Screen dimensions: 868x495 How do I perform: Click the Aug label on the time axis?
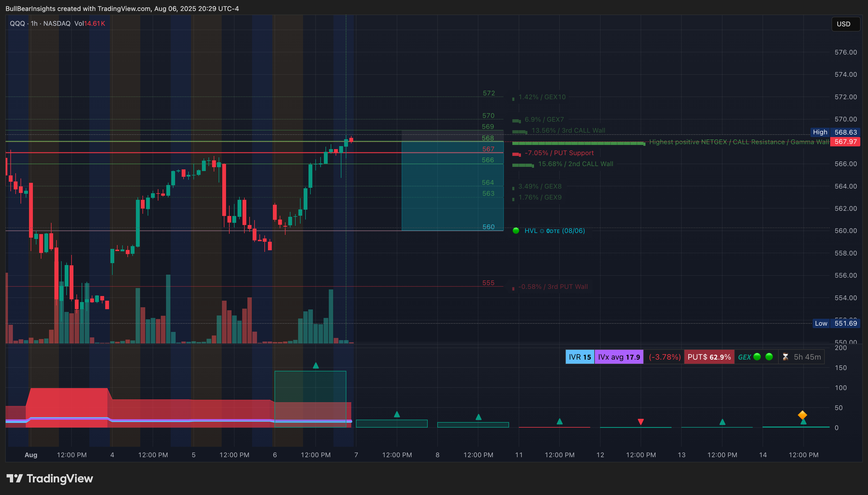click(x=31, y=455)
